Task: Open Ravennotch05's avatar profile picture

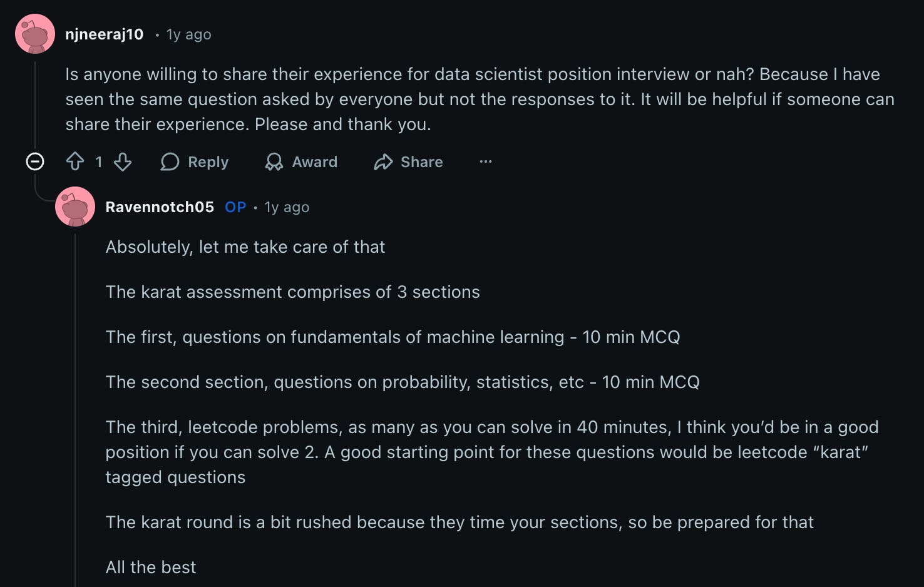Action: pos(75,207)
